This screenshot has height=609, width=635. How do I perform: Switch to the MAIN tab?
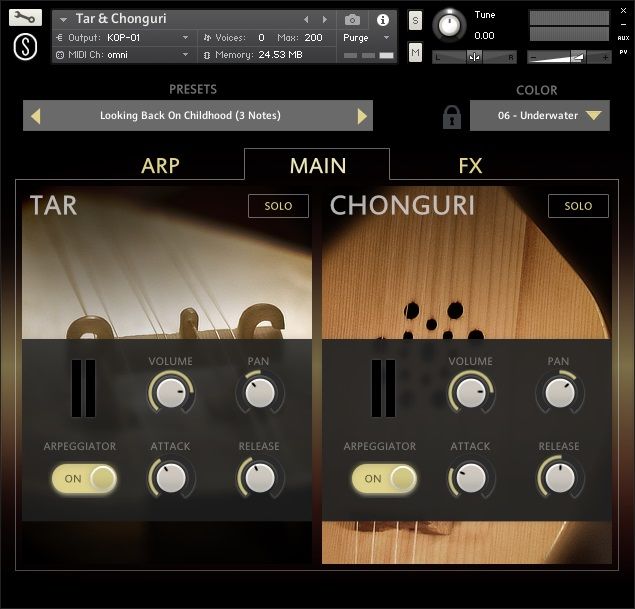318,165
